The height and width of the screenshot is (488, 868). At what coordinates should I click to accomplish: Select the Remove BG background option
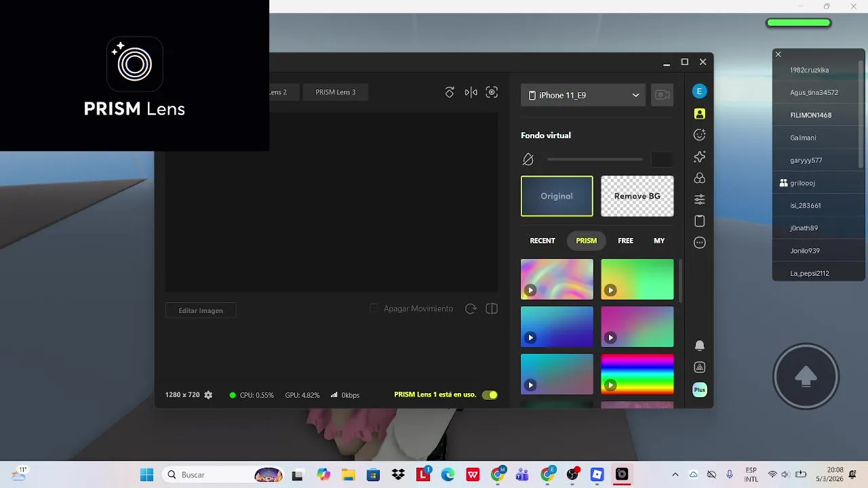click(637, 196)
